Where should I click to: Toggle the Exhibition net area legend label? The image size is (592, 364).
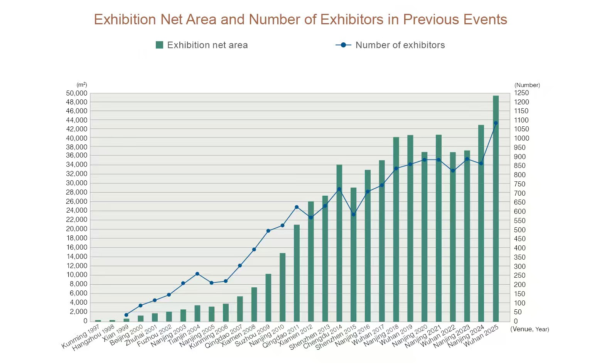point(207,45)
